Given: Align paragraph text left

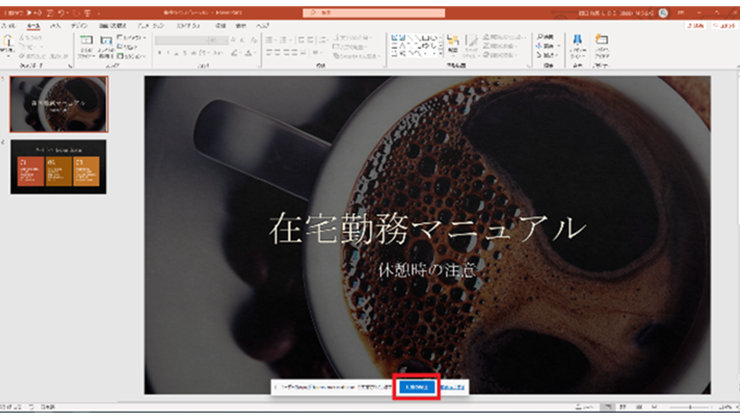Looking at the screenshot, I should [269, 53].
